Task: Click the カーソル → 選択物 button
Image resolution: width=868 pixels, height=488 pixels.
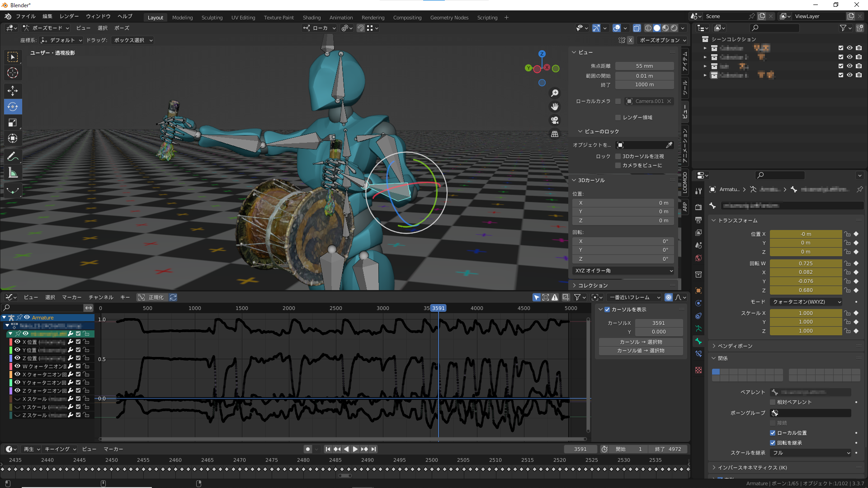Action: [641, 342]
